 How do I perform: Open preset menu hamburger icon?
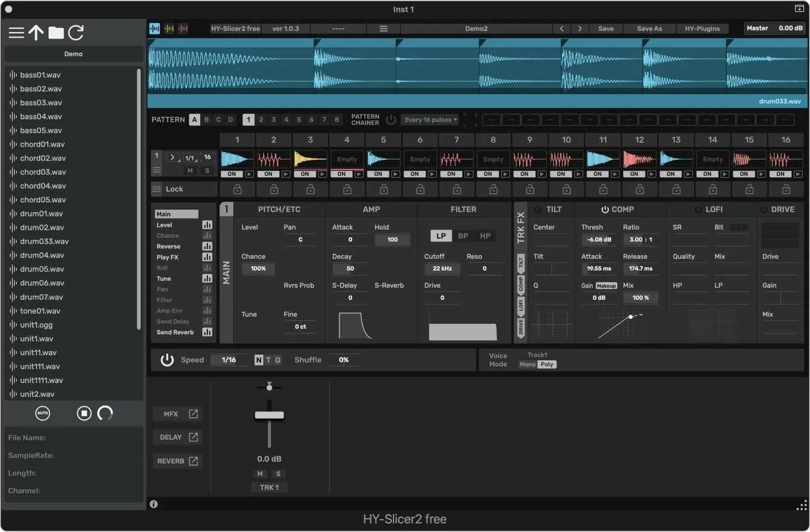(x=383, y=28)
